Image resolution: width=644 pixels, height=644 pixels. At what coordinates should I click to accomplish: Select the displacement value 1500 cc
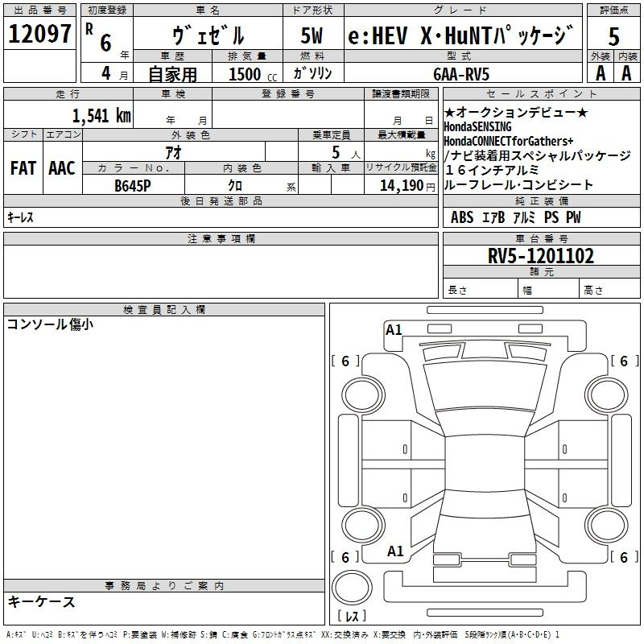[x=253, y=75]
